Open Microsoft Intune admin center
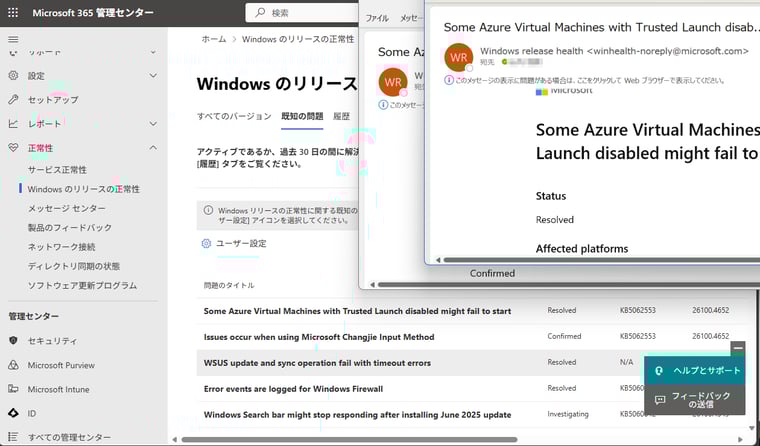This screenshot has width=760, height=446. [x=58, y=389]
